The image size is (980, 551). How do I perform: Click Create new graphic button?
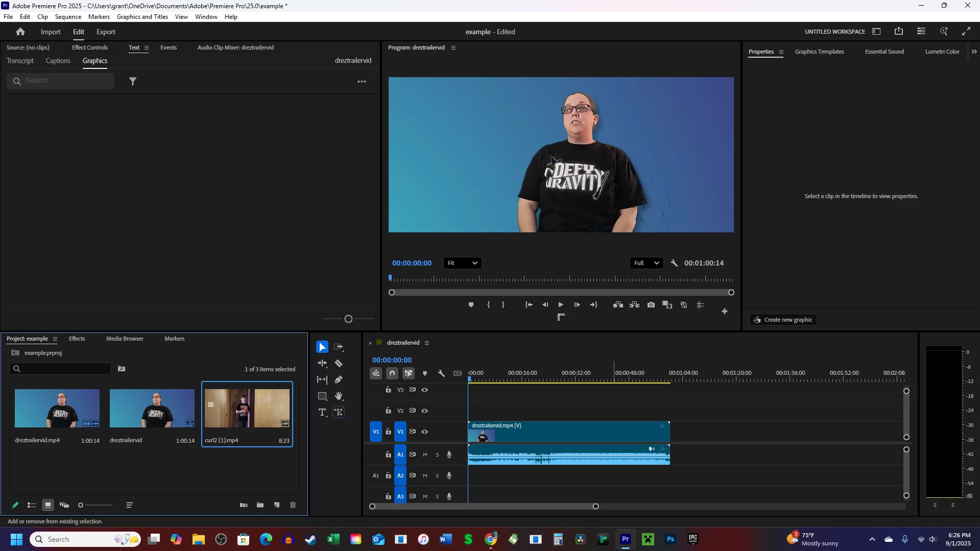tap(783, 320)
